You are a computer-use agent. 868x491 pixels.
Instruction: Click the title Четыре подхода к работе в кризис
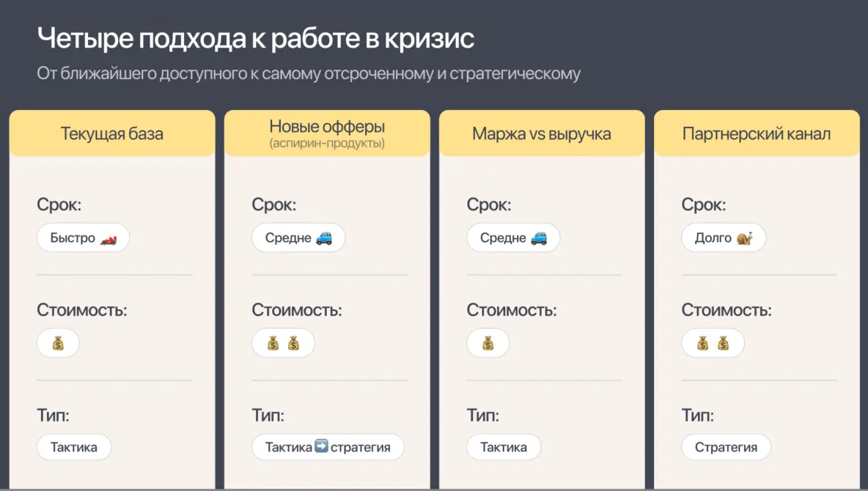pos(256,38)
